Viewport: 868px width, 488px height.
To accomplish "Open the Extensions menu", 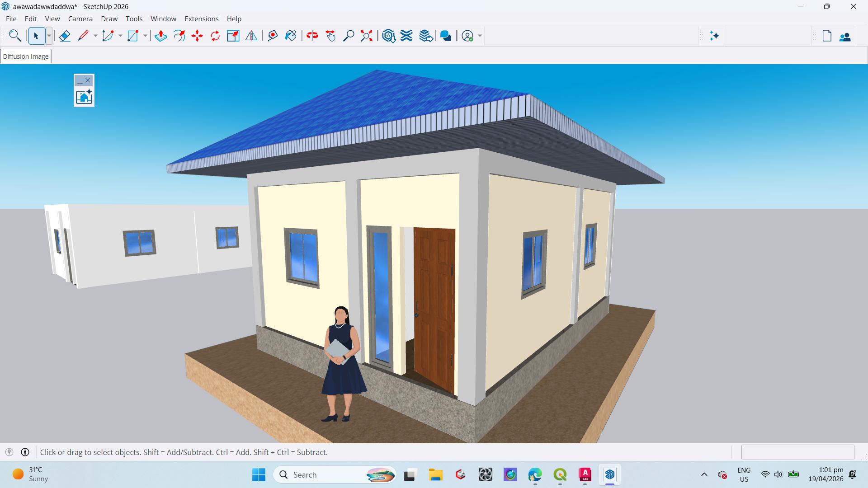I will tap(201, 19).
